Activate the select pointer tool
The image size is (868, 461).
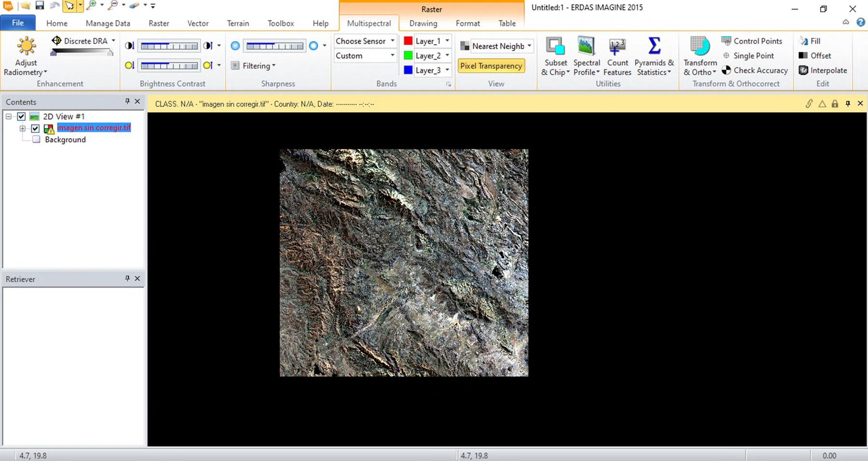(70, 6)
